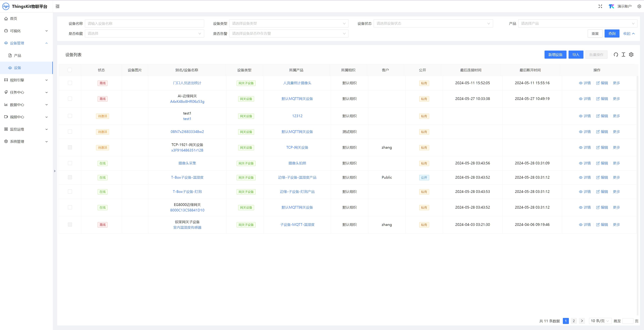
Task: Open 产品 submenu item in sidebar
Action: (17, 55)
